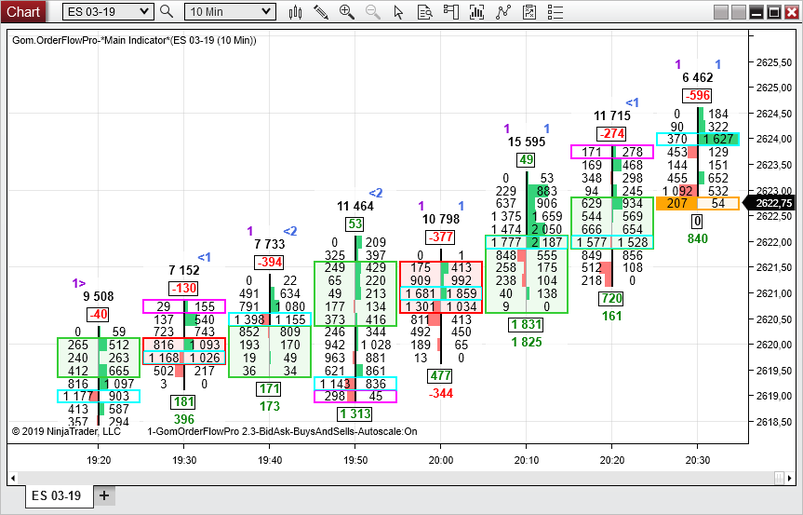Open the Strategies icon

click(x=503, y=12)
